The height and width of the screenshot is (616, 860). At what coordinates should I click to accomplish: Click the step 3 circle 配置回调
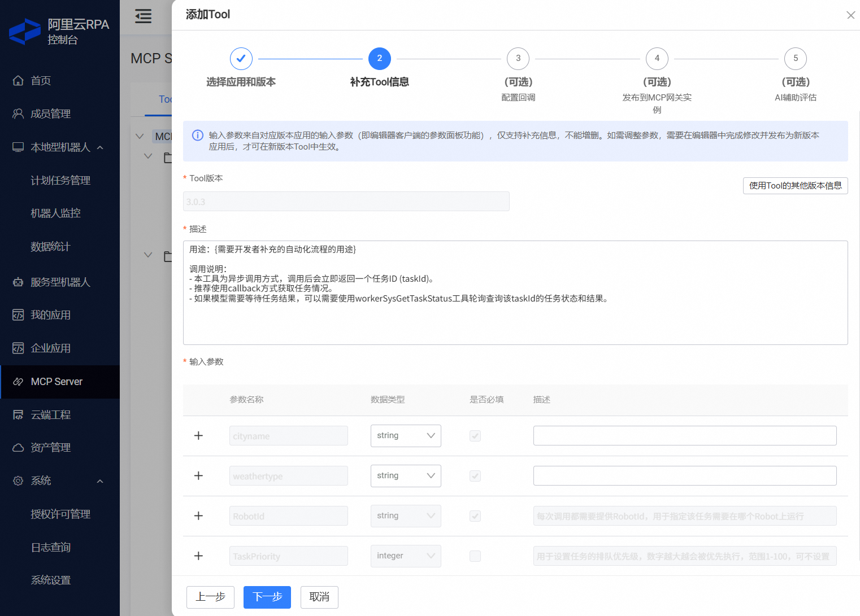tap(518, 59)
